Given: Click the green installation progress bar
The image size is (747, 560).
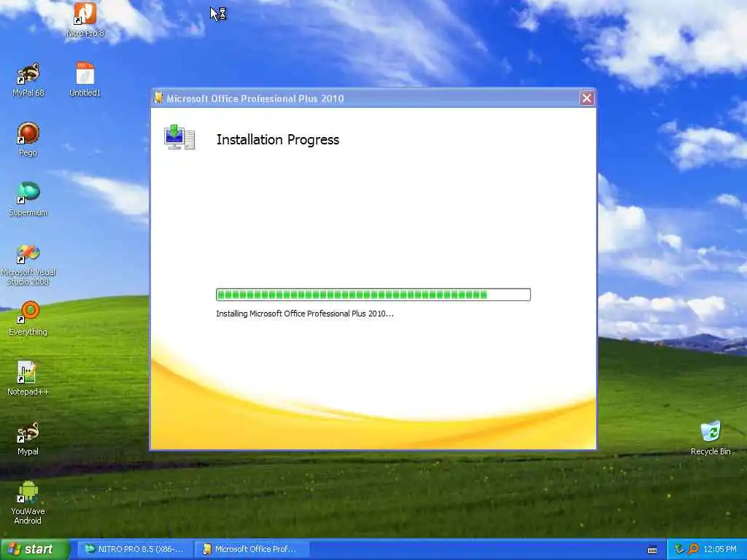Looking at the screenshot, I should [373, 295].
